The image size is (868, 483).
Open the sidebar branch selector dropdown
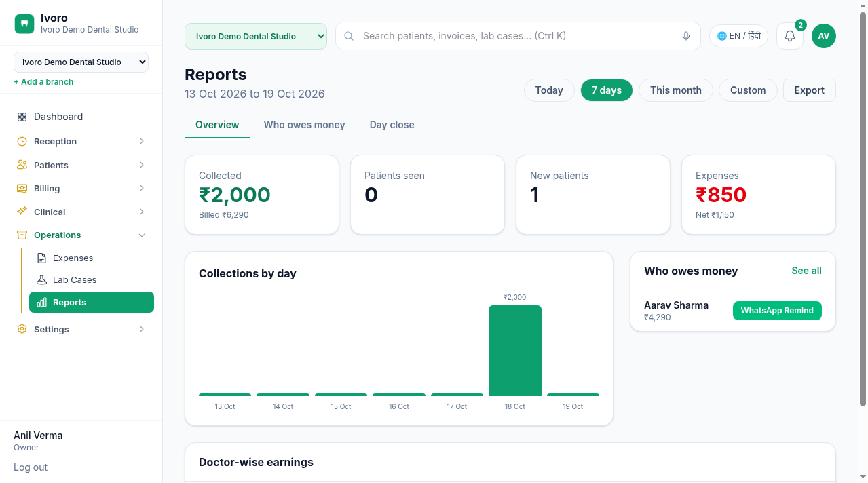coord(81,62)
